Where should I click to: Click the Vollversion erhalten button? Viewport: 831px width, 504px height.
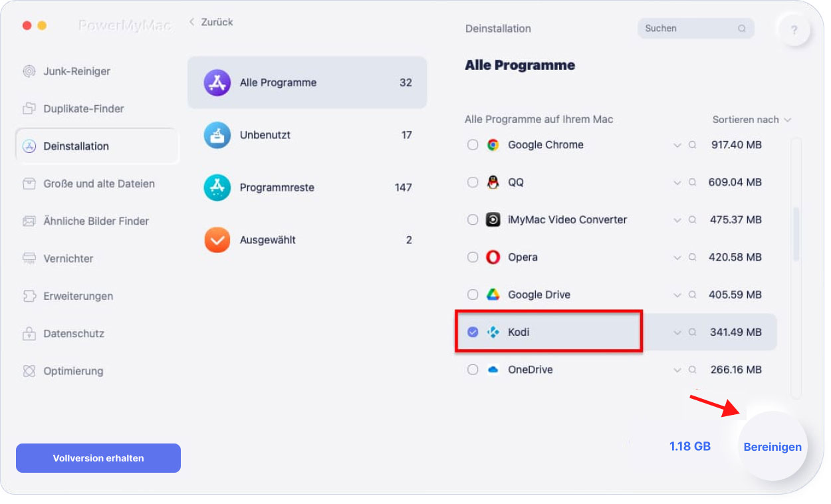pos(98,458)
